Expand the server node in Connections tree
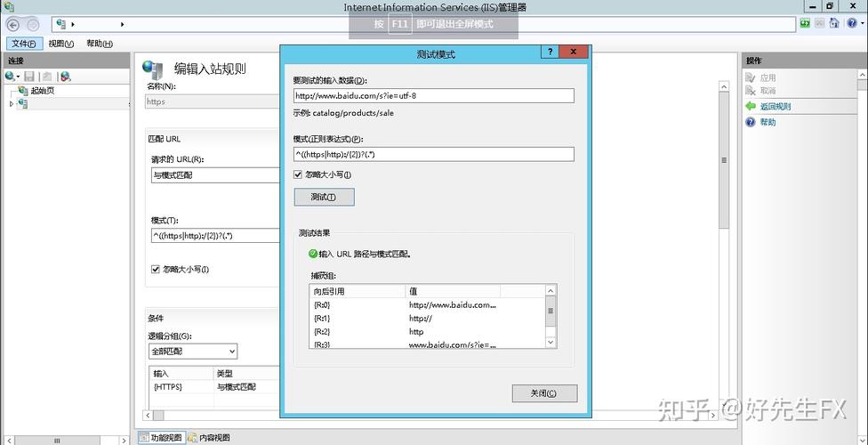Screen dimensions: 868x445 coord(12,103)
